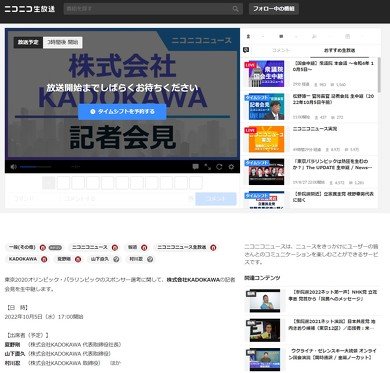Image resolution: width=390 pixels, height=373 pixels.
Task: Open tag dictionary icon next to KADOKAWA
Action: (x=44, y=259)
